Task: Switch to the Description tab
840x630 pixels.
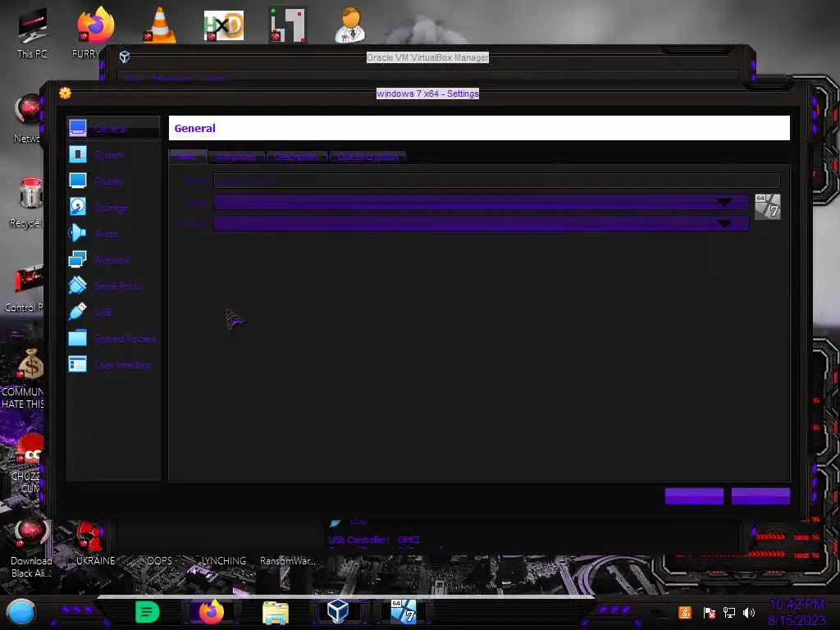Action: 297,157
